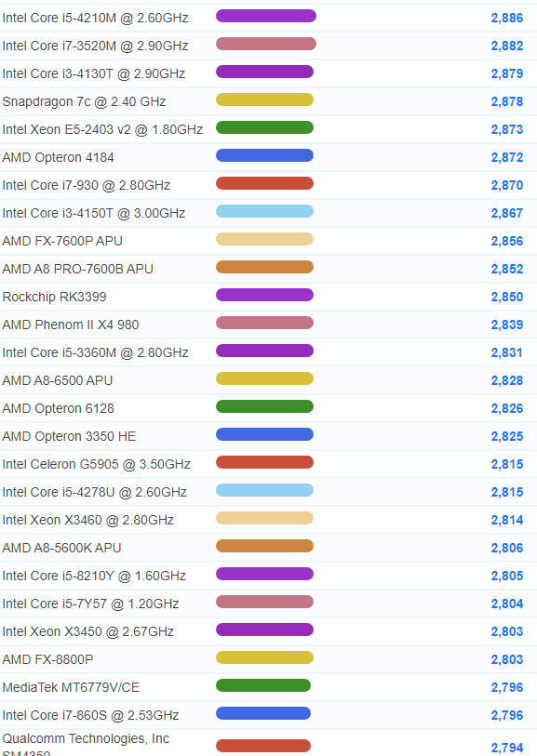Click the AMD A8-6500 APU link
The width and height of the screenshot is (537, 756).
coord(58,381)
